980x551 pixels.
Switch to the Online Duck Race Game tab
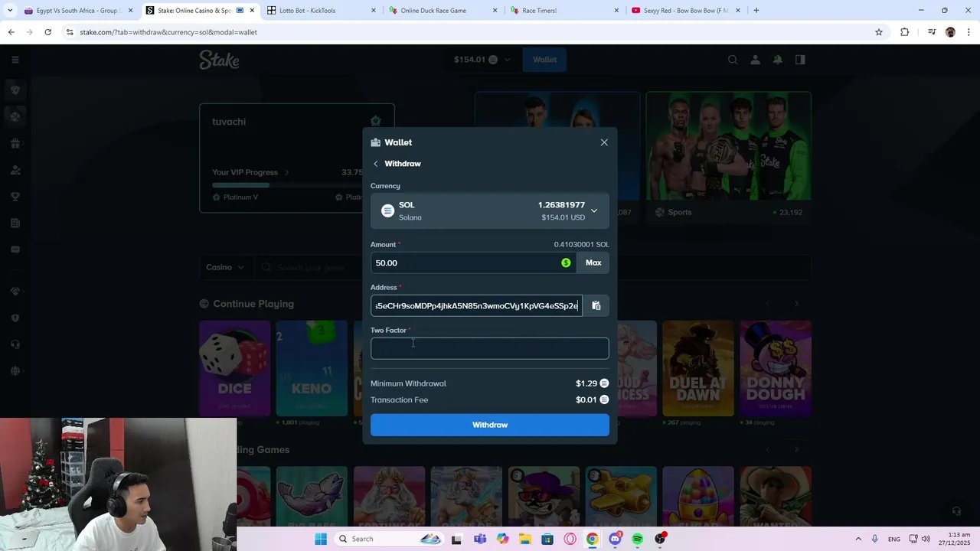pyautogui.click(x=443, y=11)
